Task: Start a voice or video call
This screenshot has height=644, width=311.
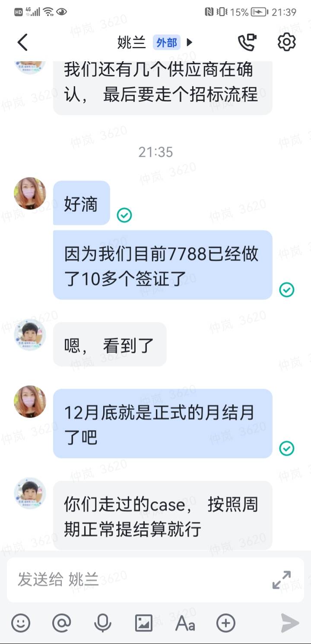Action: [247, 42]
